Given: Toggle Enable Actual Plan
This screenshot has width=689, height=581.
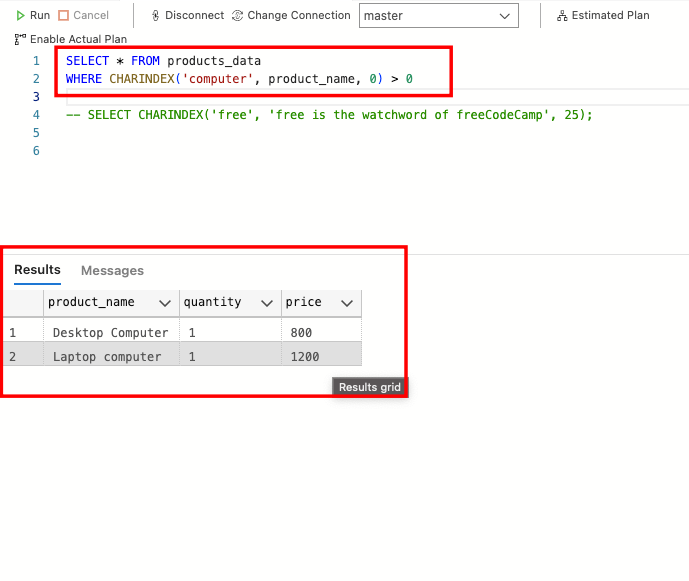Looking at the screenshot, I should (x=70, y=39).
